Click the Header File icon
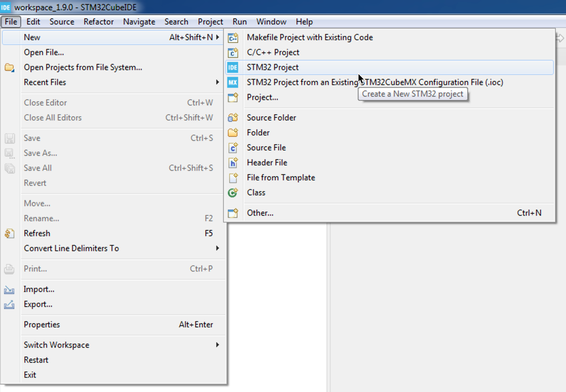Screen dimensions: 566x392 (x=233, y=163)
